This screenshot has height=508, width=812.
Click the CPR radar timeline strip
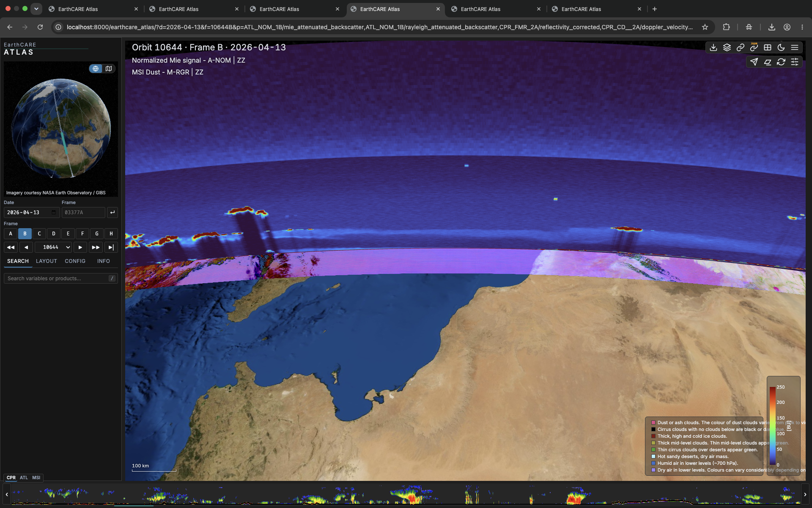(406, 494)
